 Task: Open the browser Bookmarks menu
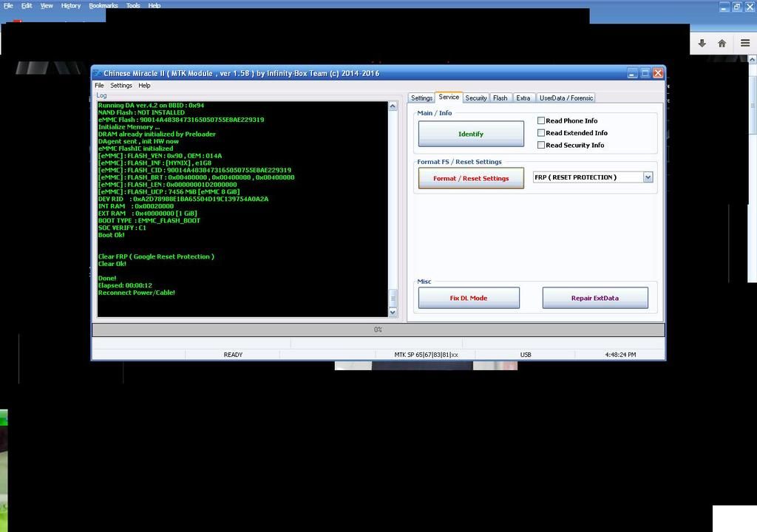pyautogui.click(x=103, y=5)
